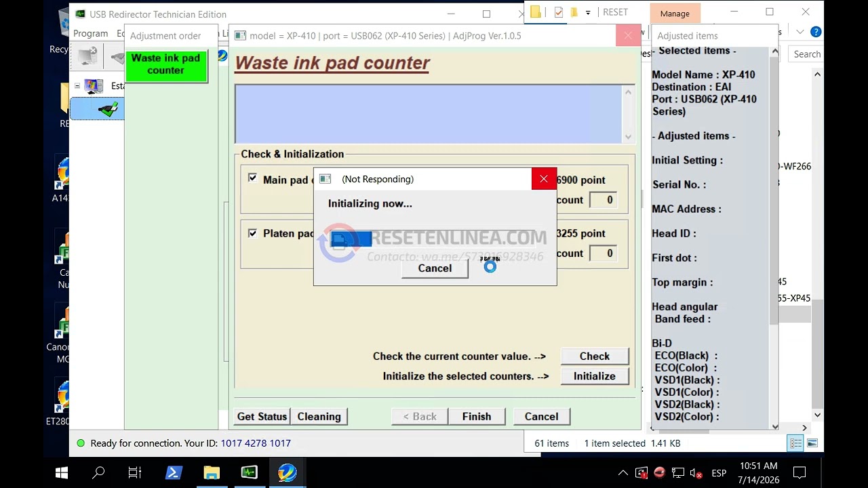
Task: Close the Not Responding dialog
Action: tap(544, 179)
